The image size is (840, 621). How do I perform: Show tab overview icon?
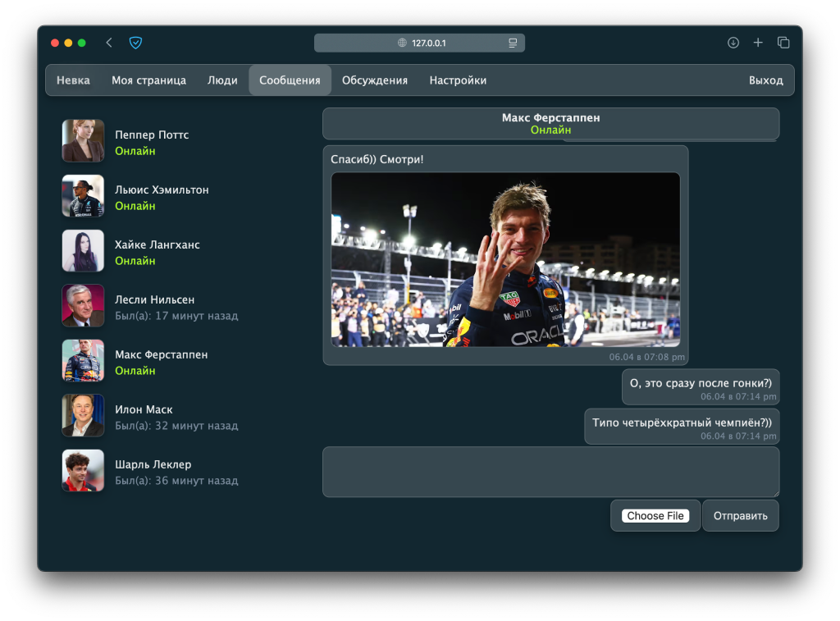(x=783, y=43)
